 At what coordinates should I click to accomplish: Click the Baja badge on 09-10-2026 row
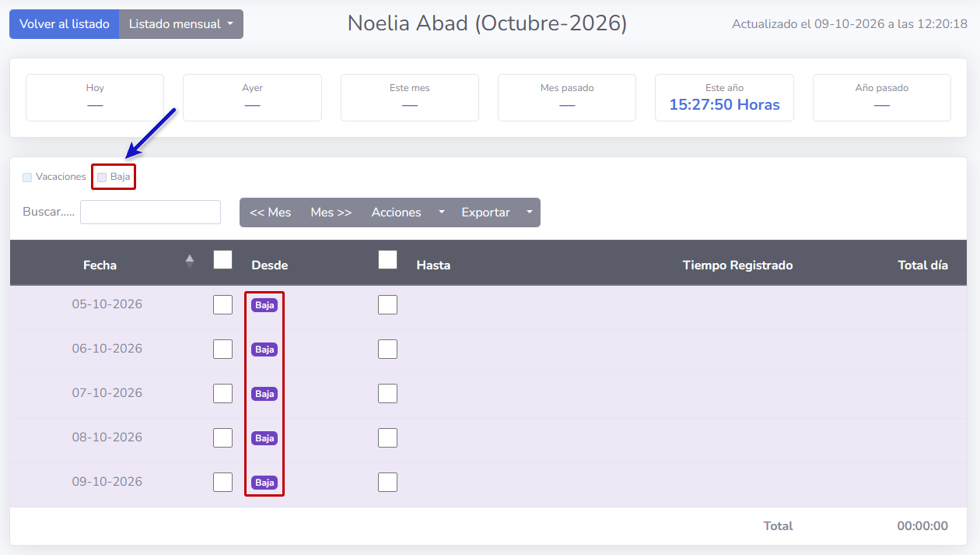click(264, 483)
